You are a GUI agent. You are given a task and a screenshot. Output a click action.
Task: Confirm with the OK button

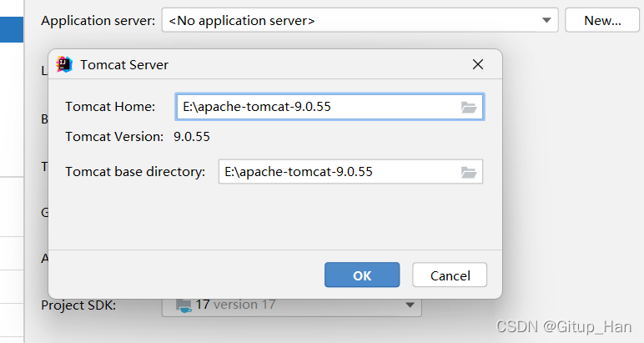pyautogui.click(x=362, y=275)
